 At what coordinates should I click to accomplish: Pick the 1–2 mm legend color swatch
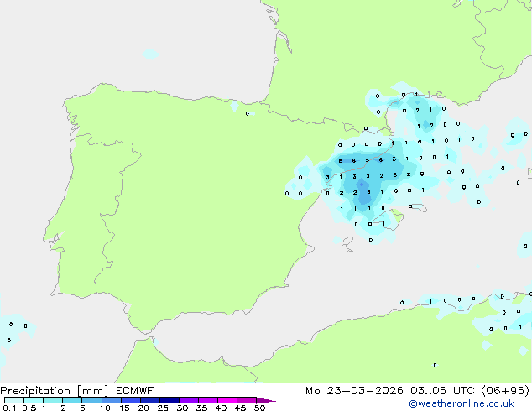[x=53, y=400]
